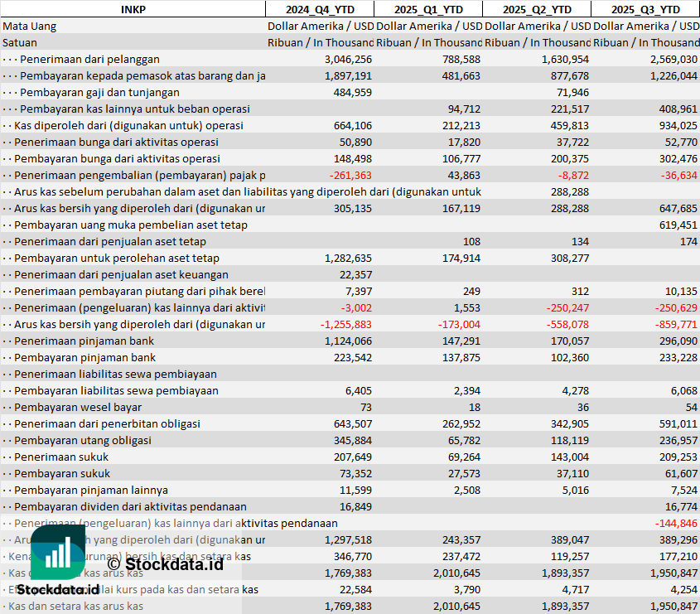
Task: Click value 1,282,635 in the table
Action: [x=348, y=258]
